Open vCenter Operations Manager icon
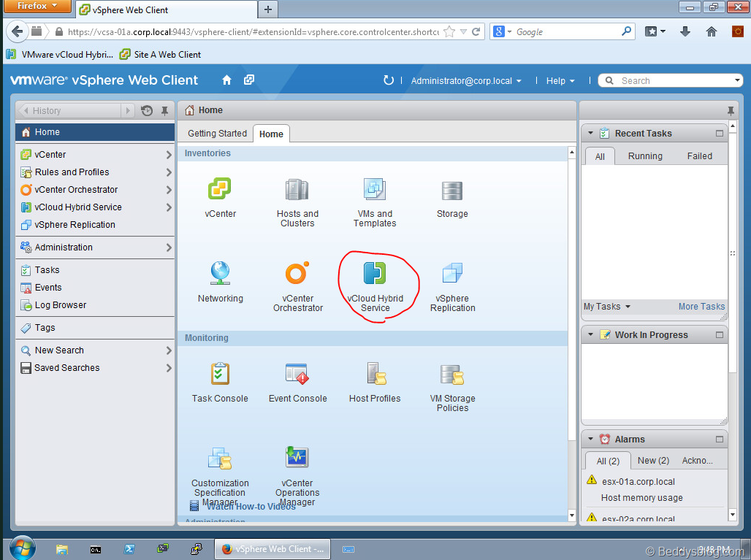 click(x=297, y=457)
